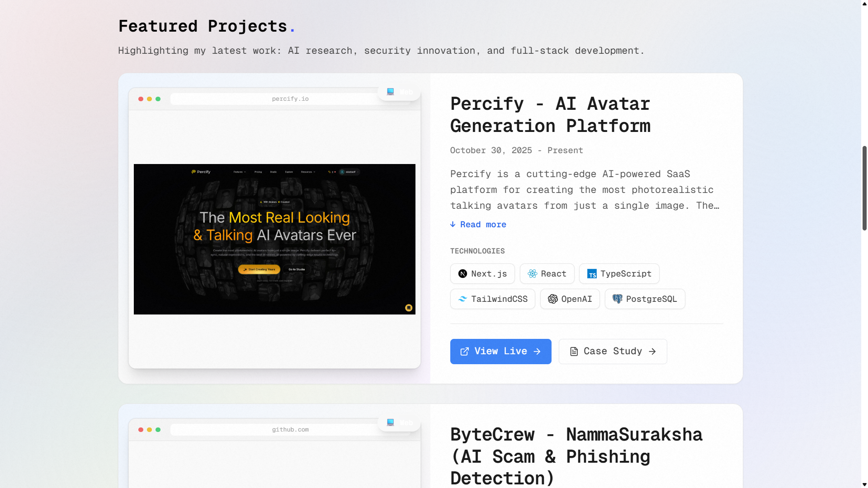Screen dimensions: 868x488
Task: Click the OpenAI technology tag
Action: pos(570,299)
